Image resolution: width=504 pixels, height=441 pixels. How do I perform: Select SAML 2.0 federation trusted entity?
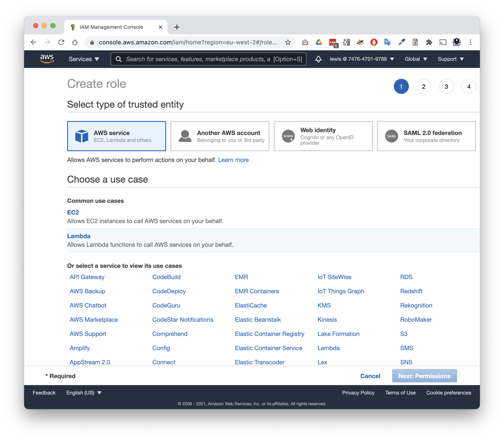(x=427, y=136)
